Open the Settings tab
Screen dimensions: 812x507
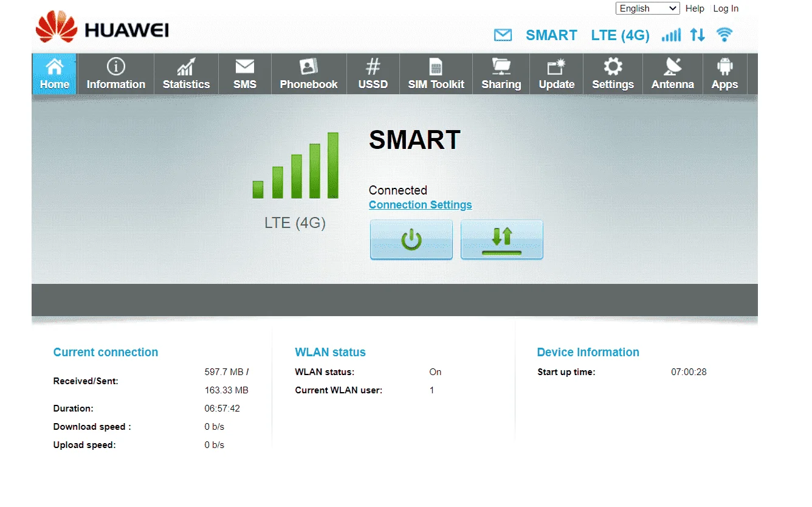coord(613,74)
